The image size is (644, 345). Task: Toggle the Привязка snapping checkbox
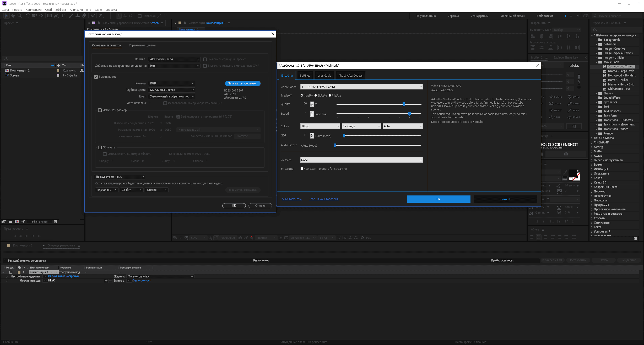[140, 16]
